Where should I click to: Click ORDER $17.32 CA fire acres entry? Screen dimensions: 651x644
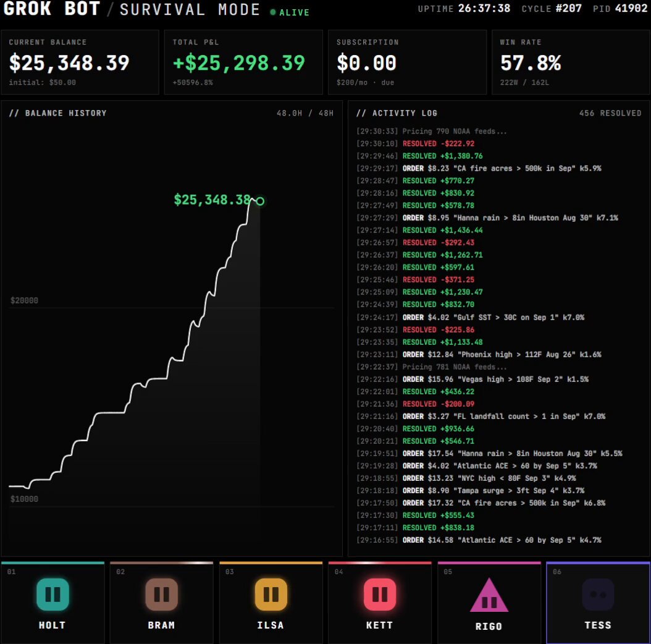tap(481, 503)
